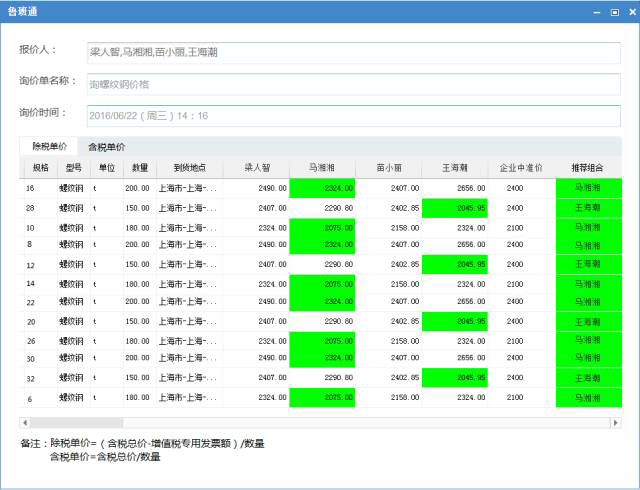Maximize the 鲁班通 window
The height and width of the screenshot is (490, 640).
click(x=613, y=12)
